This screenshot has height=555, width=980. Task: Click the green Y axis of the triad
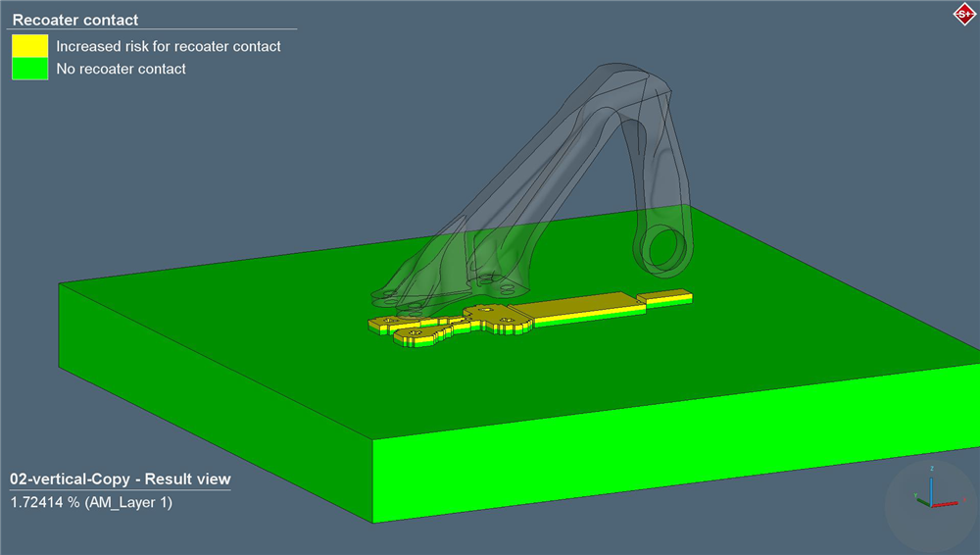pos(921,499)
